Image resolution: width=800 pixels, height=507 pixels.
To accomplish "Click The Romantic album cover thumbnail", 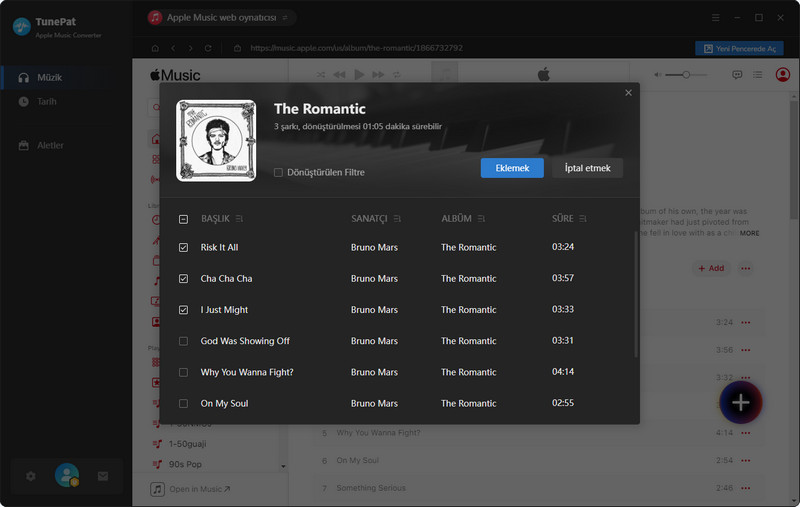I will [x=216, y=141].
